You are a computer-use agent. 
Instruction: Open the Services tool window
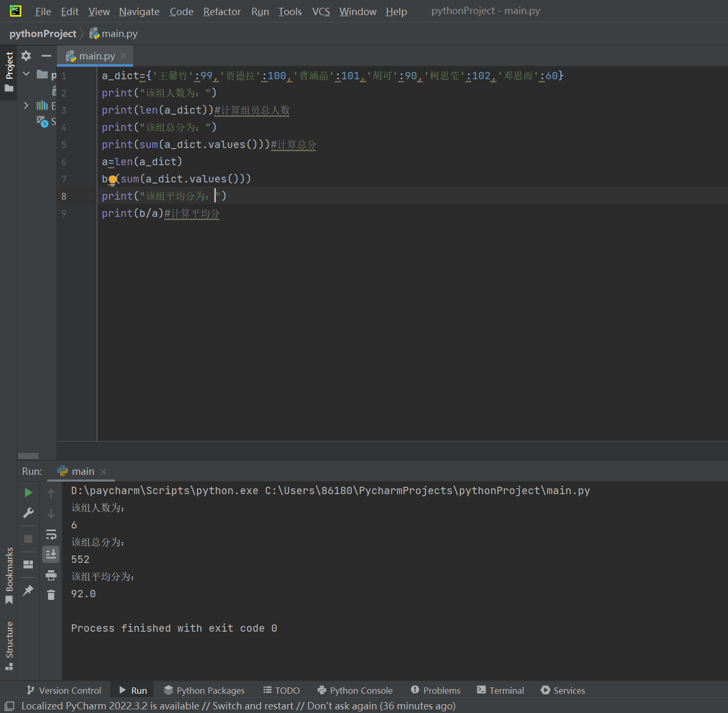pyautogui.click(x=563, y=690)
